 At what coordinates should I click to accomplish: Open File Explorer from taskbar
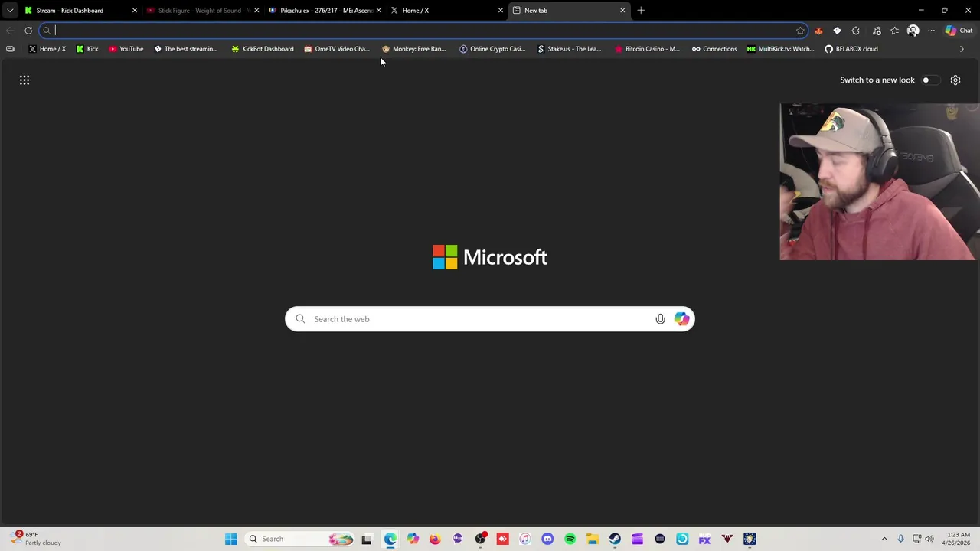592,539
